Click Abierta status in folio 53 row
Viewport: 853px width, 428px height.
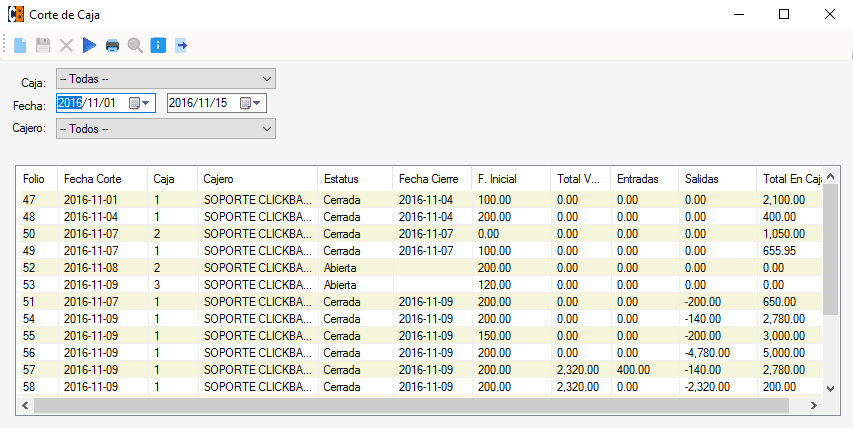[340, 284]
